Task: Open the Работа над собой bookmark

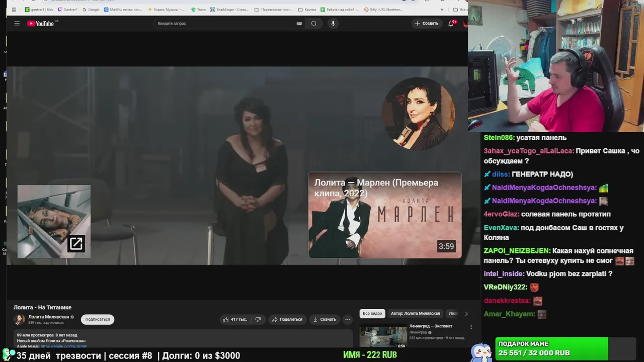Action: pos(340,10)
